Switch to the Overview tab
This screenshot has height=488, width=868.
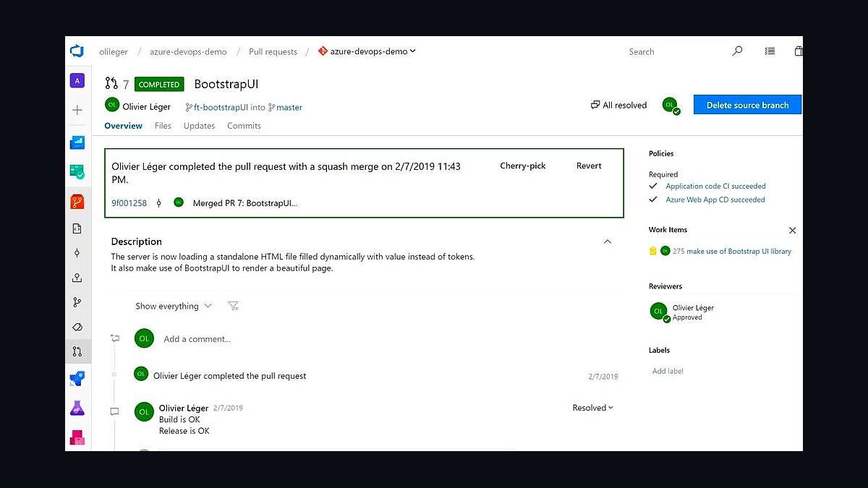pyautogui.click(x=123, y=126)
